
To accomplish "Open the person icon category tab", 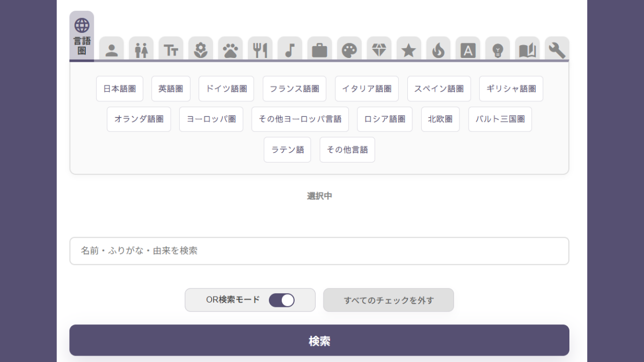I will 112,50.
